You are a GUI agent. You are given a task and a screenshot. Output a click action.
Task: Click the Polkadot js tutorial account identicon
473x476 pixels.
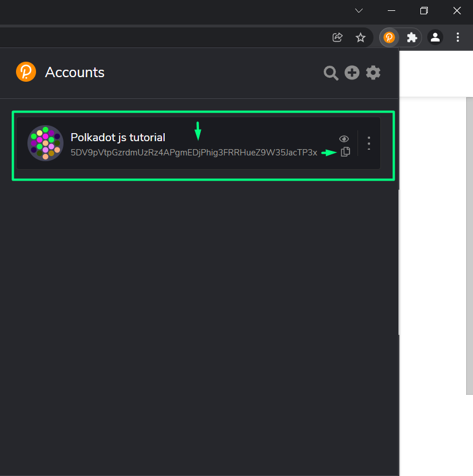[45, 143]
